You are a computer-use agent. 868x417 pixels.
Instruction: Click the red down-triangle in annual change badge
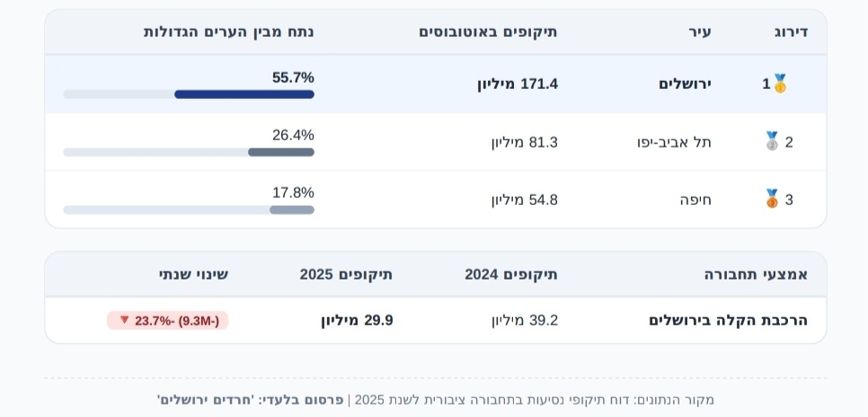[125, 320]
